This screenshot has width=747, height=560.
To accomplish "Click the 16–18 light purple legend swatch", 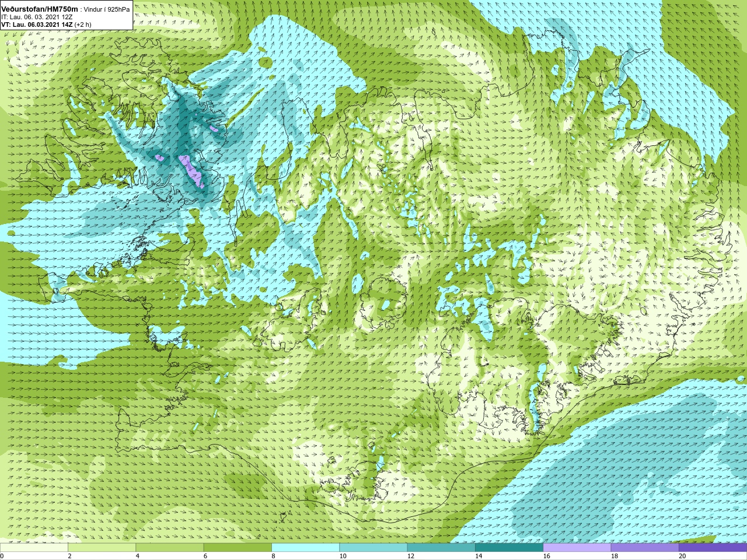I will click(x=577, y=547).
